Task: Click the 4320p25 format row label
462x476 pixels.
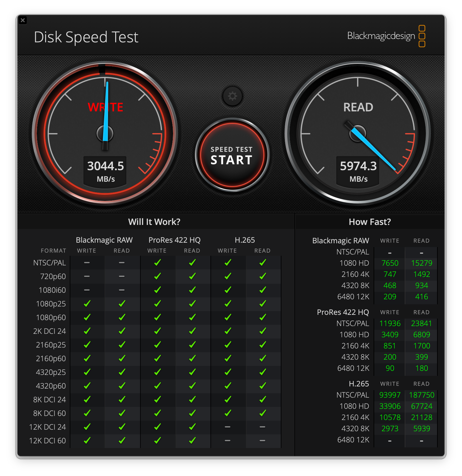Action: click(51, 372)
